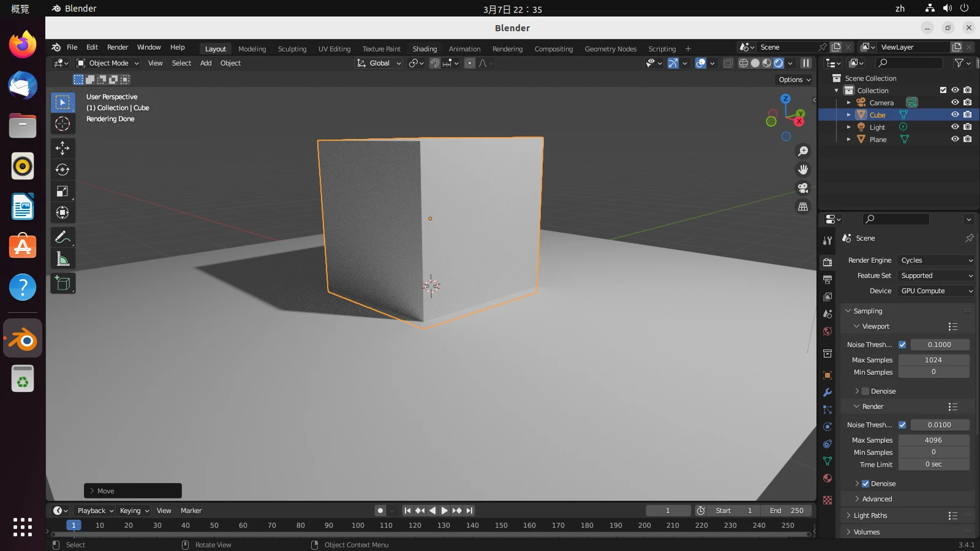Open the Render Engine dropdown
This screenshot has width=980, height=551.
[935, 260]
